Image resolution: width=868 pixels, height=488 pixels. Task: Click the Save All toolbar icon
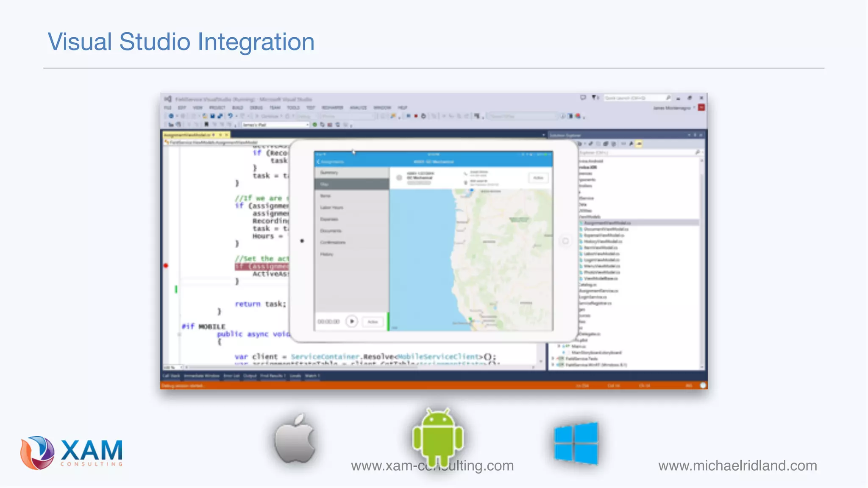coord(220,116)
